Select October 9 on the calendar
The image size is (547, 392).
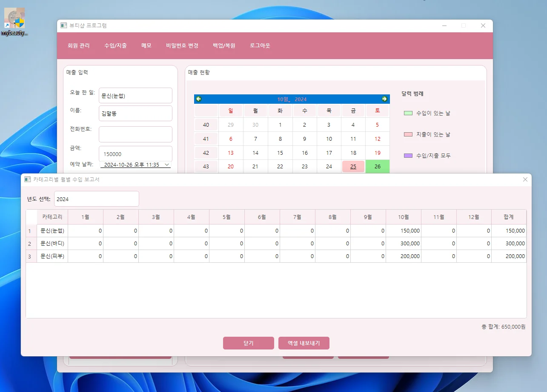(304, 139)
